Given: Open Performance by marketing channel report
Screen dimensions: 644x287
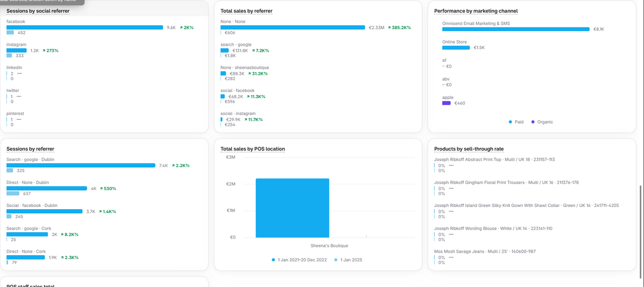Looking at the screenshot, I should tap(476, 11).
